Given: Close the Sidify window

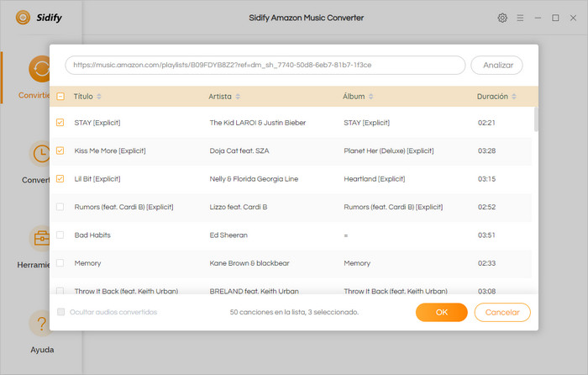Looking at the screenshot, I should pos(573,18).
